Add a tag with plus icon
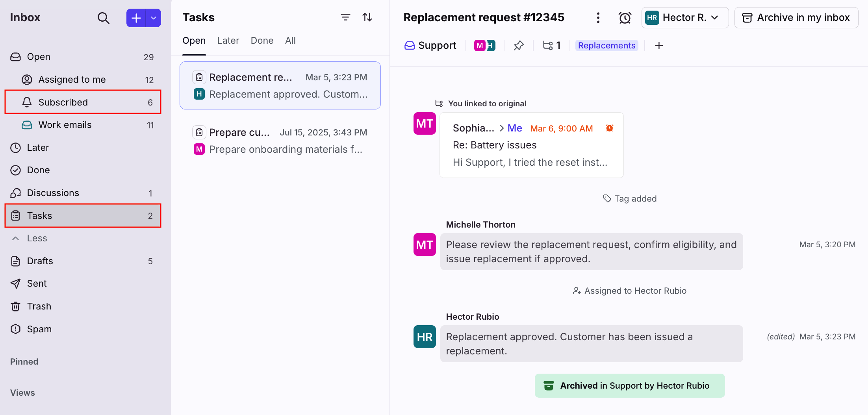 coord(659,46)
